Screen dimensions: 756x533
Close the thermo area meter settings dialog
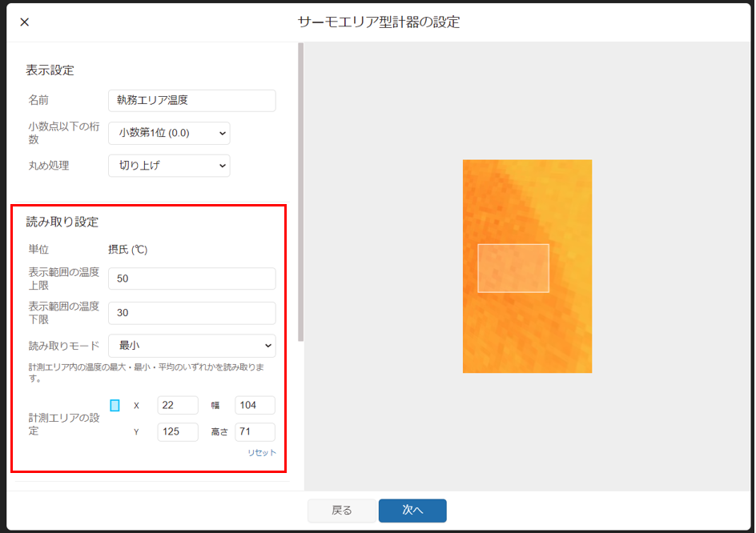[25, 22]
